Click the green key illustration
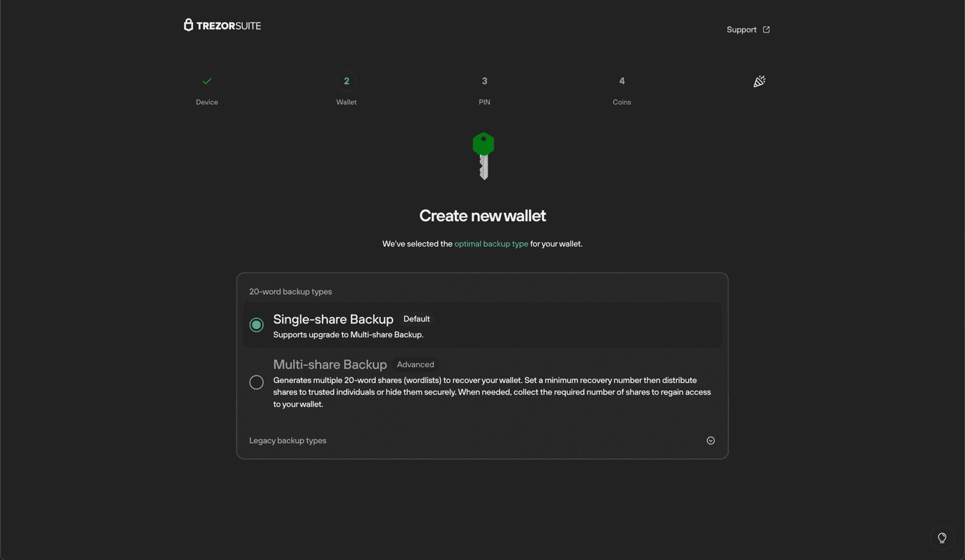This screenshot has height=560, width=965. click(483, 156)
